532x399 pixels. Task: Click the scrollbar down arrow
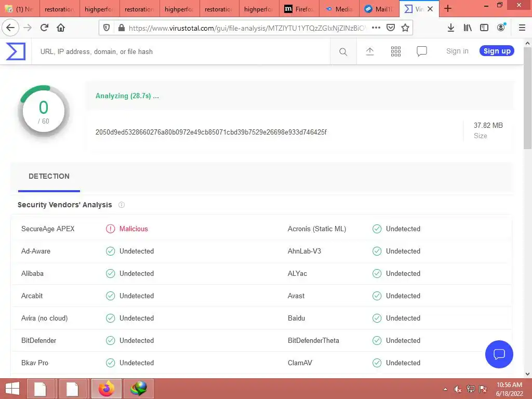click(527, 374)
